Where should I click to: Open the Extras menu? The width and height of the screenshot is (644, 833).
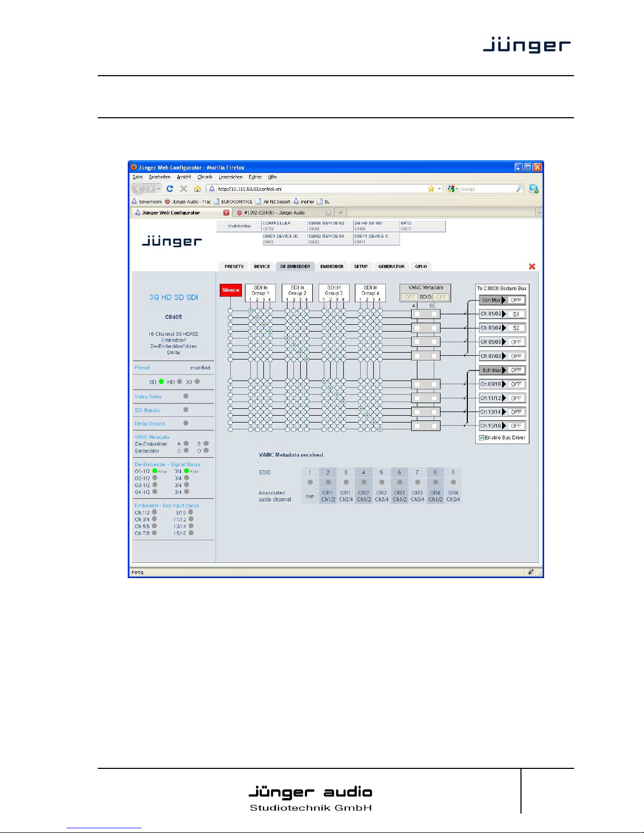coord(255,177)
